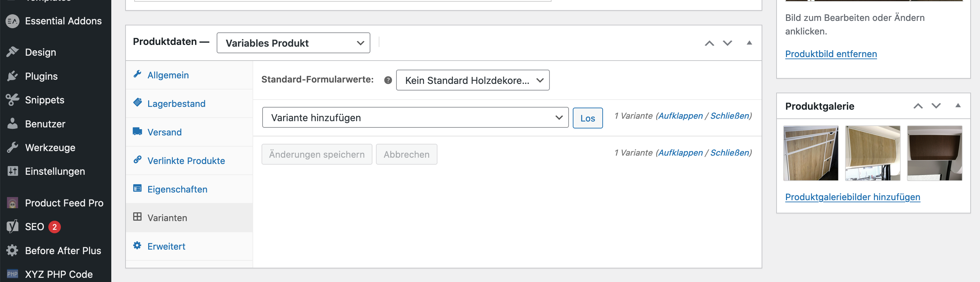Screen dimensions: 980x282
Task: Open the Design menu brush icon
Action: (x=12, y=52)
